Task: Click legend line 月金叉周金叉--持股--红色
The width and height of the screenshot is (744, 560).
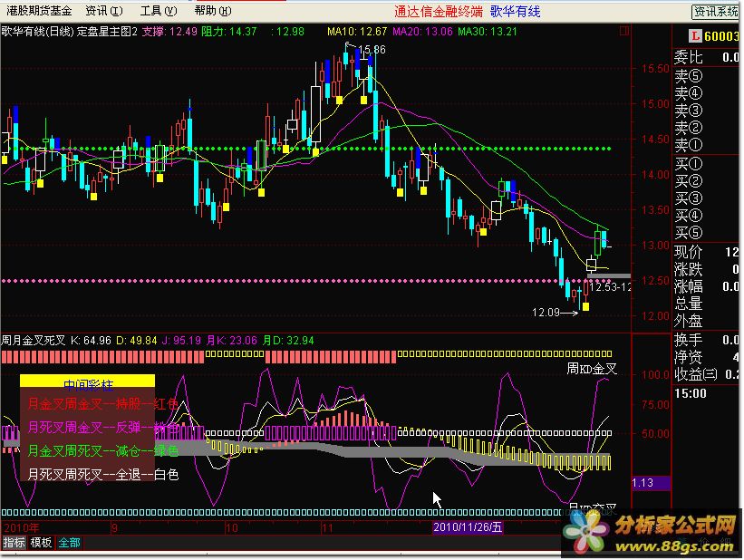Action: tap(102, 404)
